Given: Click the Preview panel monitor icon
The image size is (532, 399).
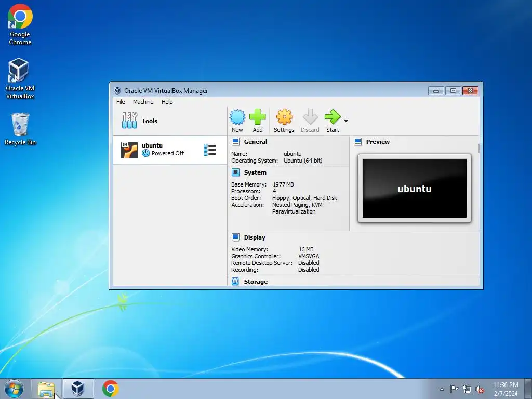Looking at the screenshot, I should pos(357,142).
